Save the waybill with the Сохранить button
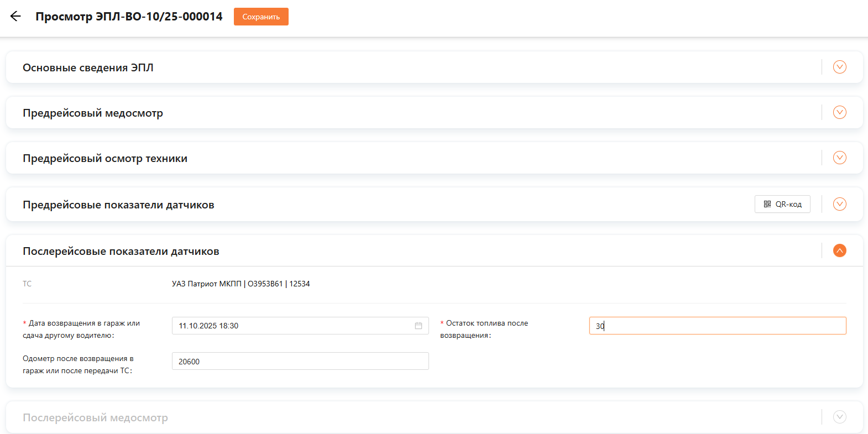The width and height of the screenshot is (868, 434). tap(261, 17)
